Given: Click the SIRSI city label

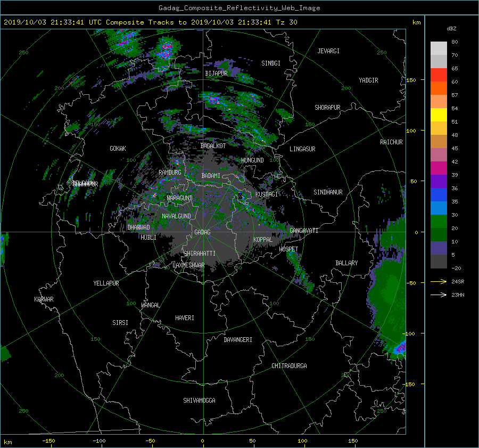Looking at the screenshot, I should pyautogui.click(x=120, y=323).
